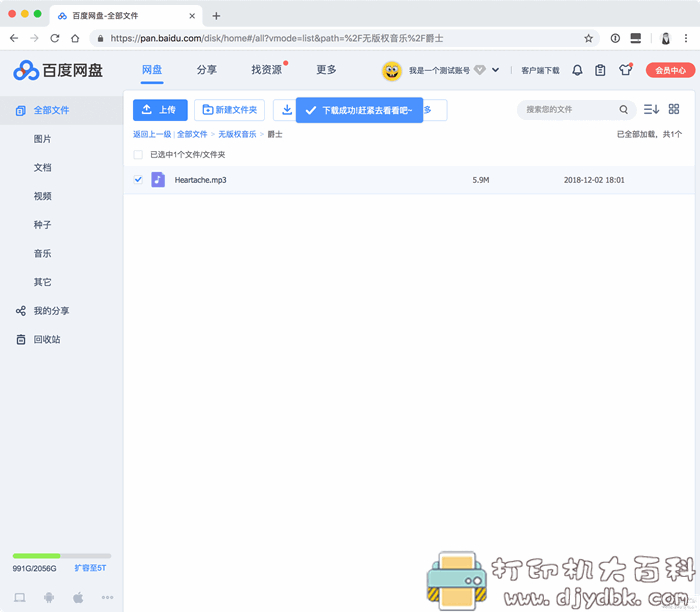Click the 新建文件夹 button
The width and height of the screenshot is (700, 612).
tap(229, 110)
